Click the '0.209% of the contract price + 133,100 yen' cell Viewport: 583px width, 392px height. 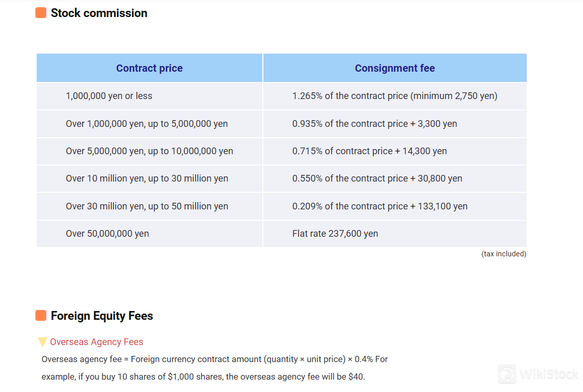coord(395,206)
